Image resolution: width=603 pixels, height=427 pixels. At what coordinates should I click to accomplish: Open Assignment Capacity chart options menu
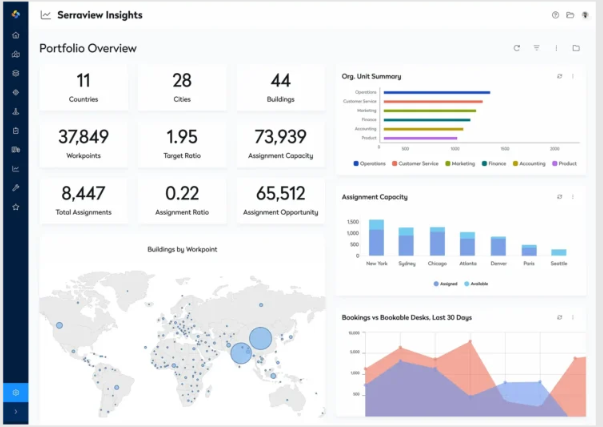(573, 197)
